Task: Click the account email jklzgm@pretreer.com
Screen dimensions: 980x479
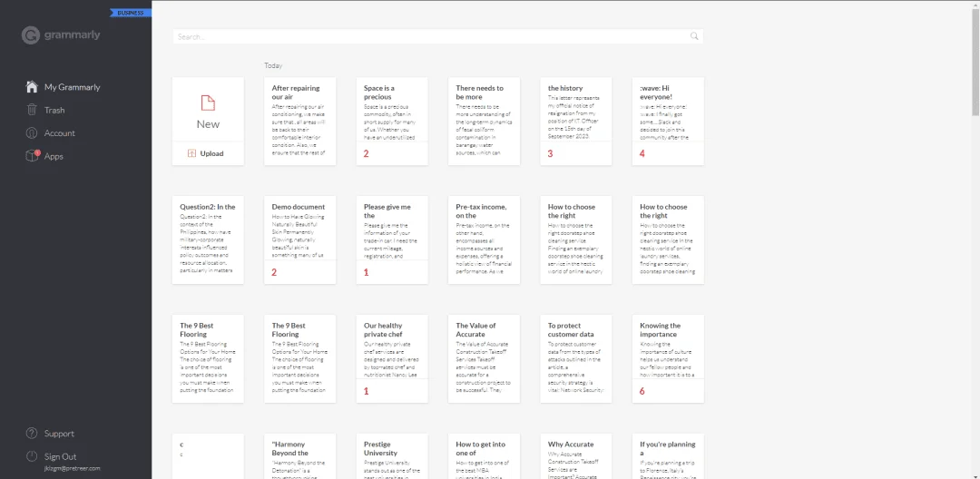Action: coord(72,468)
